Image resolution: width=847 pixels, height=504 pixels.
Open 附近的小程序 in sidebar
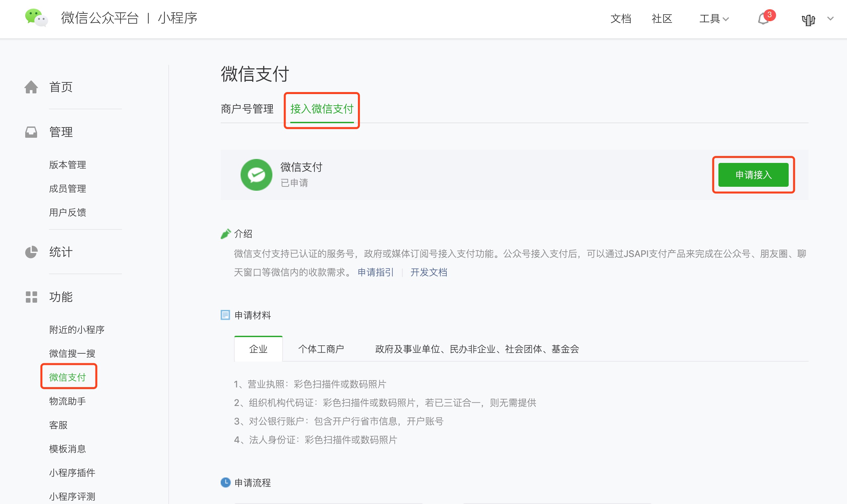pos(77,329)
